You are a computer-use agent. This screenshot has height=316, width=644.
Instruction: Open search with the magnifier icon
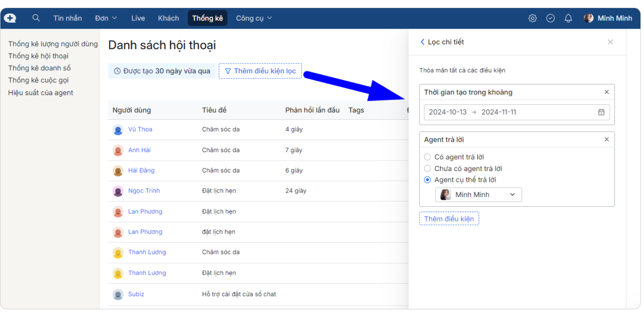click(x=36, y=18)
